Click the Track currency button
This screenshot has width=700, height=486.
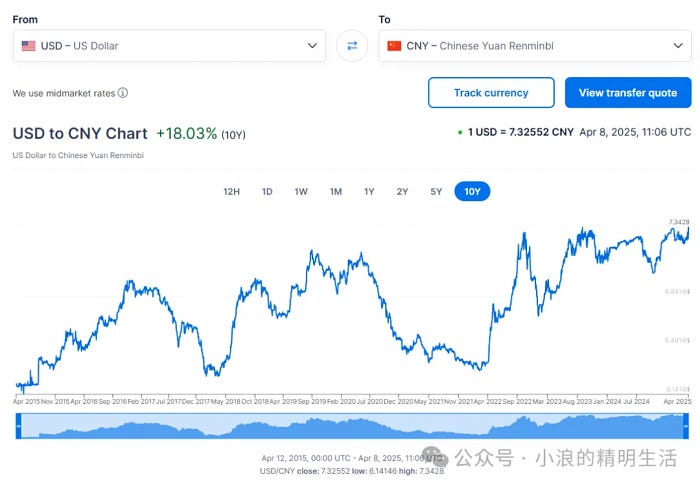point(491,92)
